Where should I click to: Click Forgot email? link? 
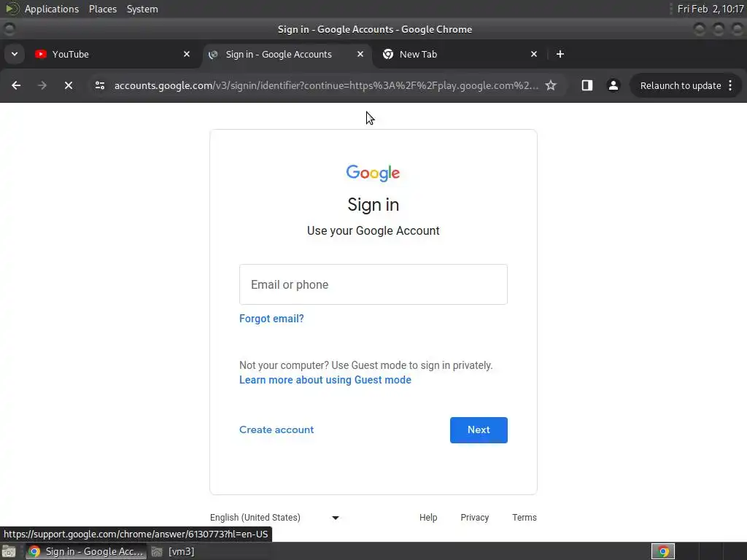click(x=271, y=319)
